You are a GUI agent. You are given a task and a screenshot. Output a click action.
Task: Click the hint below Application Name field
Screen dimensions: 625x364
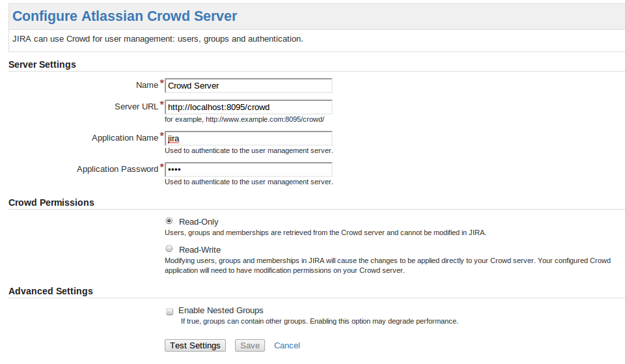click(x=249, y=150)
